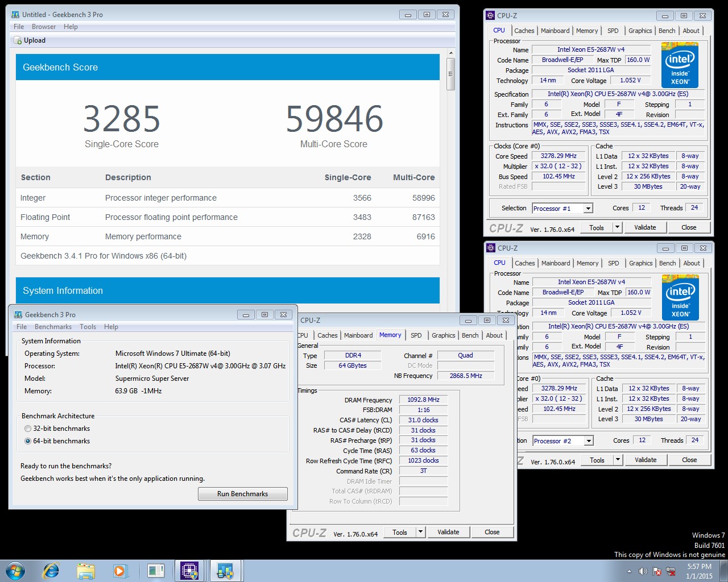
Task: Click the Single-Core Score 3285
Action: [x=122, y=119]
